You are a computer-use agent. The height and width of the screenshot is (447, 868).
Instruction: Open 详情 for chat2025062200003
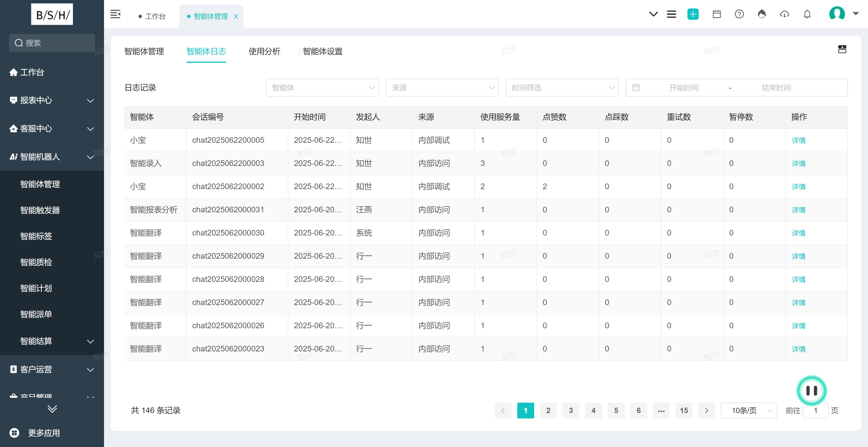(798, 163)
